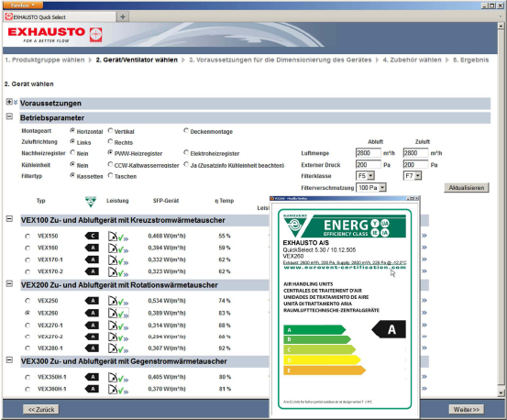507x420 pixels.
Task: Open a new browser tab
Action: pyautogui.click(x=123, y=17)
